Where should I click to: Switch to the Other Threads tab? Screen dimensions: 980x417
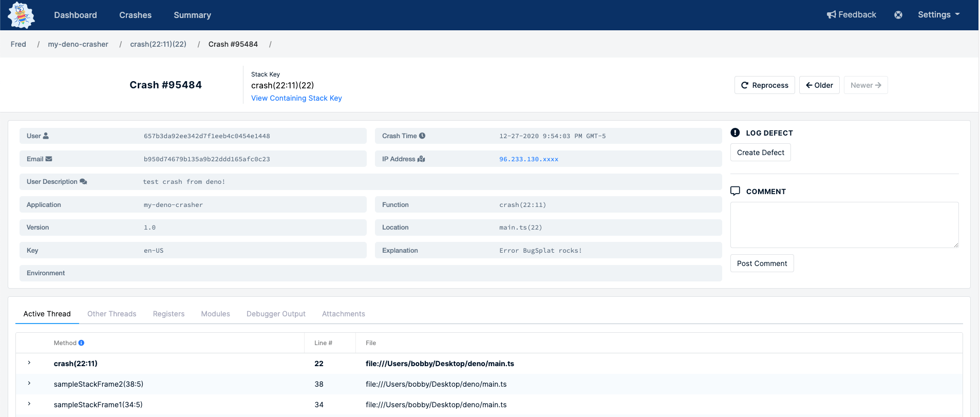112,314
